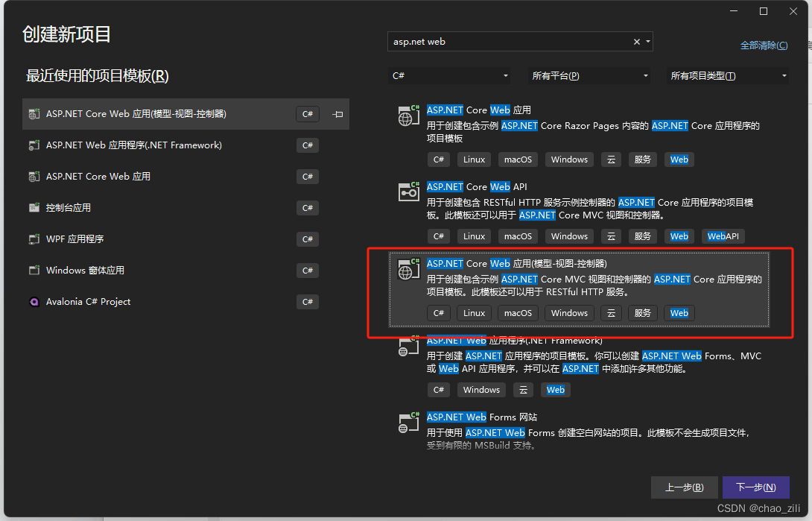Click the ASP.NET Core Web API template icon
The height and width of the screenshot is (521, 812).
click(408, 192)
